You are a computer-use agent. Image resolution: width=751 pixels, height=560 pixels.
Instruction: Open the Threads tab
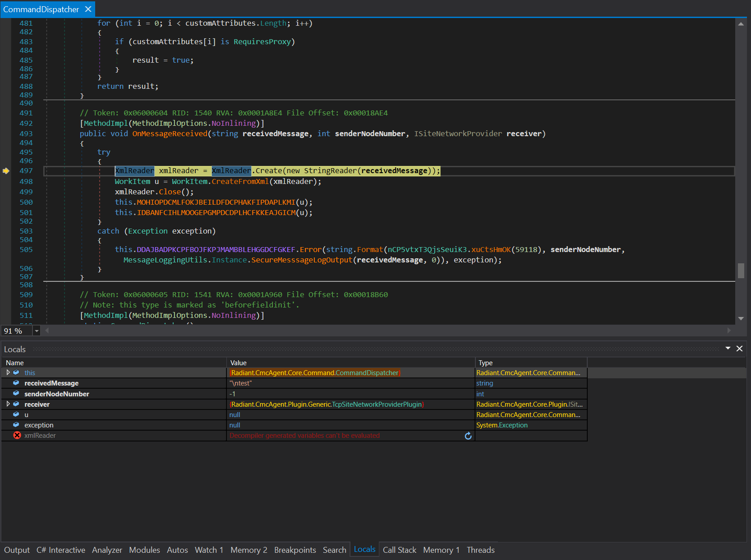click(x=480, y=550)
